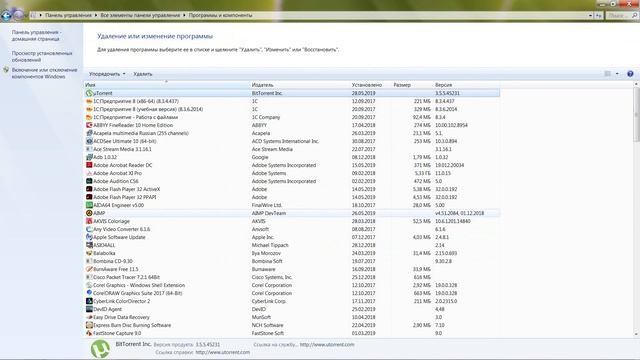Screen dimensions: 640x360
Task: Click the version cell 19.012.20034
Action: (x=449, y=165)
